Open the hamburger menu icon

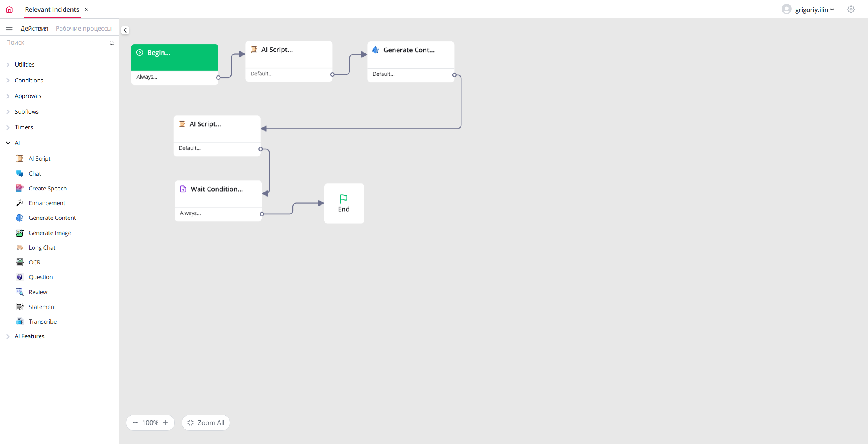coord(9,28)
